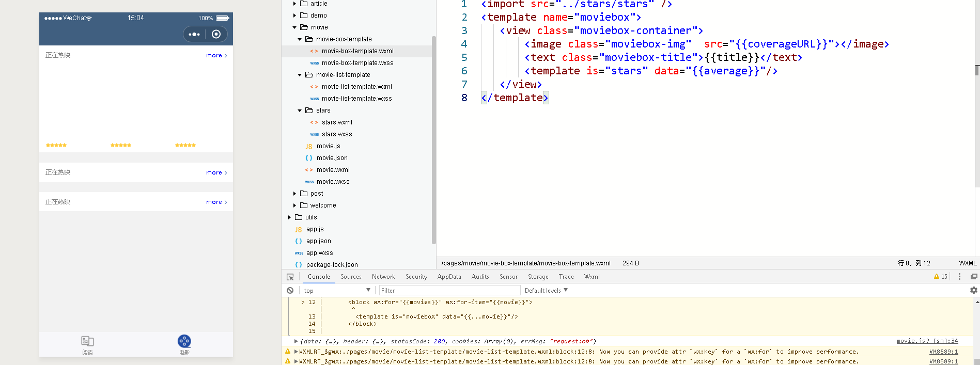Click the app.json braces icon

[299, 241]
